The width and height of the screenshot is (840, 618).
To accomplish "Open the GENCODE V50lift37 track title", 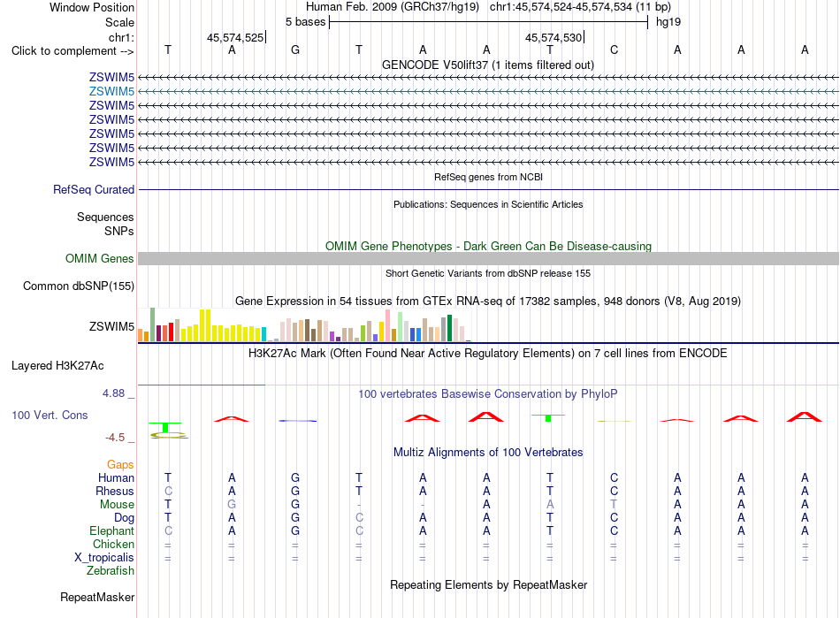I will 488,65.
